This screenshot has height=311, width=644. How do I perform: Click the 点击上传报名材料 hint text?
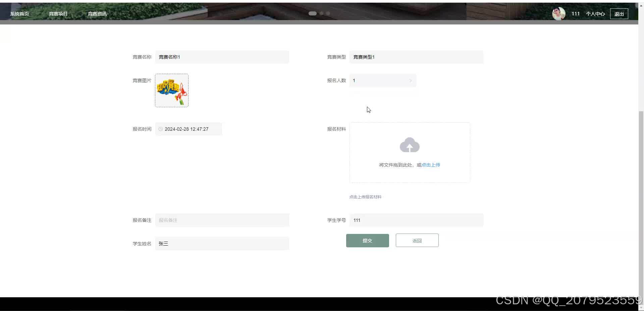pos(365,197)
